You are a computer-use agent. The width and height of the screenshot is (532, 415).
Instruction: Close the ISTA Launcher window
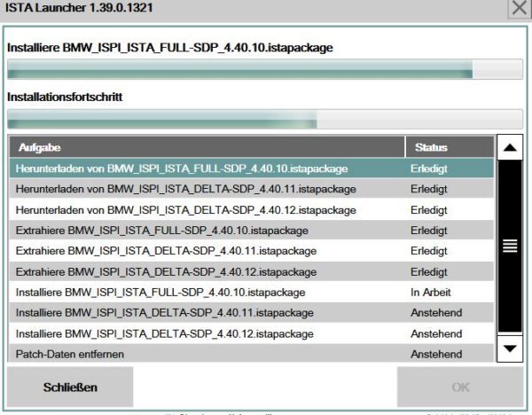point(520,8)
